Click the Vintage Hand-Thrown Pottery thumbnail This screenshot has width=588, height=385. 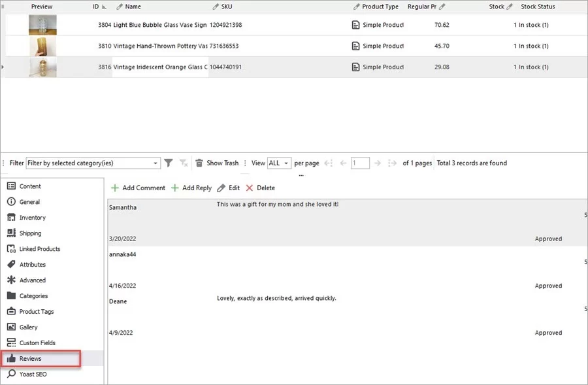pos(42,46)
